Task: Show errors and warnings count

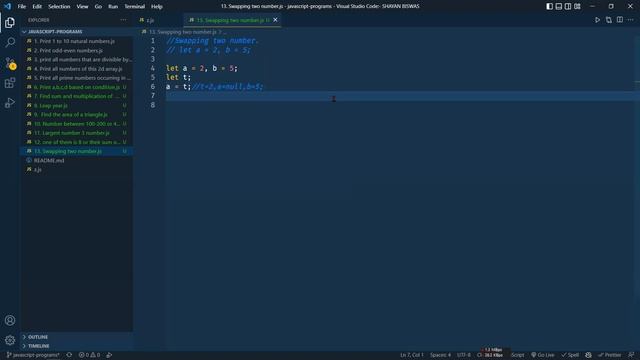Action: pos(89,355)
